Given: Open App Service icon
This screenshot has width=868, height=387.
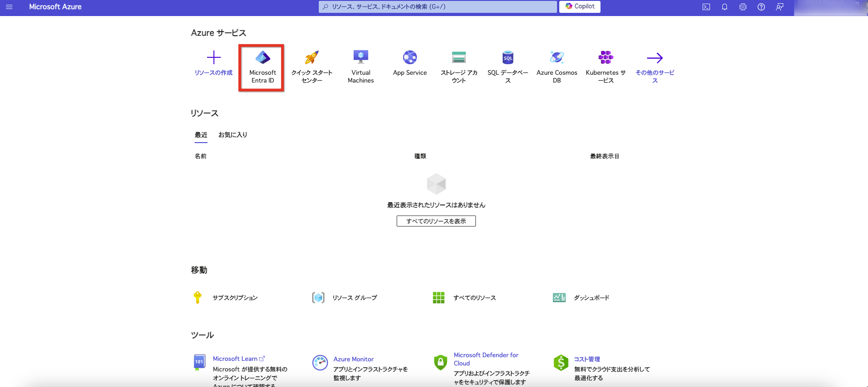Looking at the screenshot, I should coord(410,57).
